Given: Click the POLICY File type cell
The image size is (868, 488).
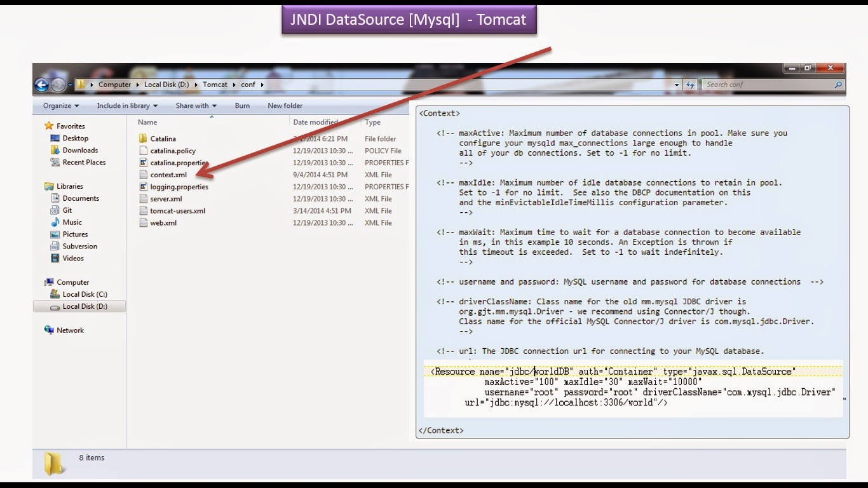Looking at the screenshot, I should 383,151.
